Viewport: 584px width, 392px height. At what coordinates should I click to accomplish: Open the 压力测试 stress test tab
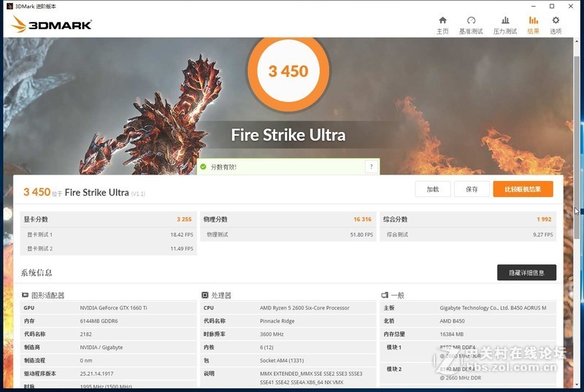(504, 26)
